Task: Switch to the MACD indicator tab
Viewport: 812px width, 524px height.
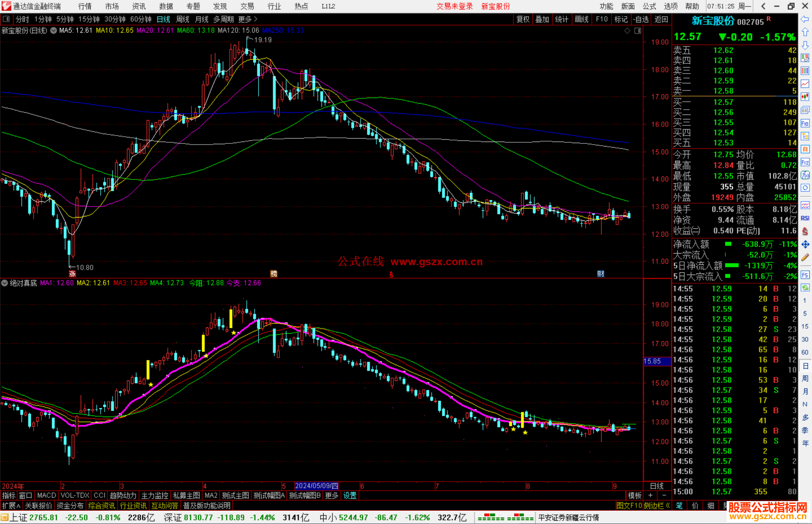Action: point(47,495)
